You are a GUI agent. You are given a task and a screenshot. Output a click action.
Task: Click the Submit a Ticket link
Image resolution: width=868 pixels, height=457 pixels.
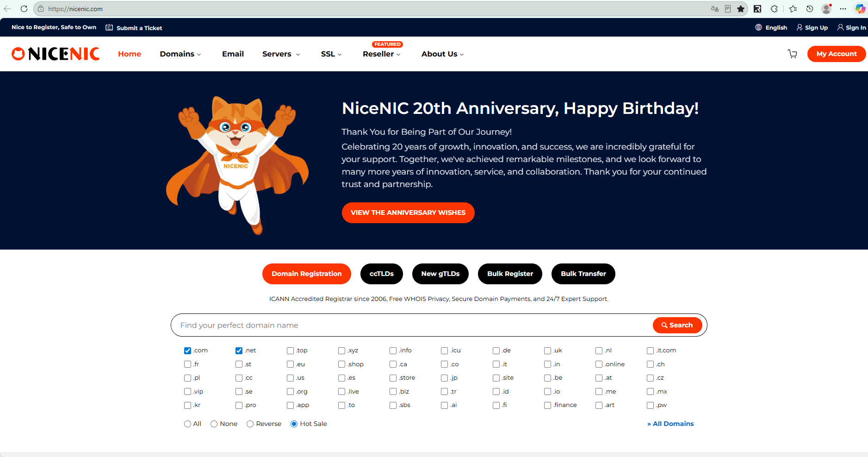click(139, 28)
